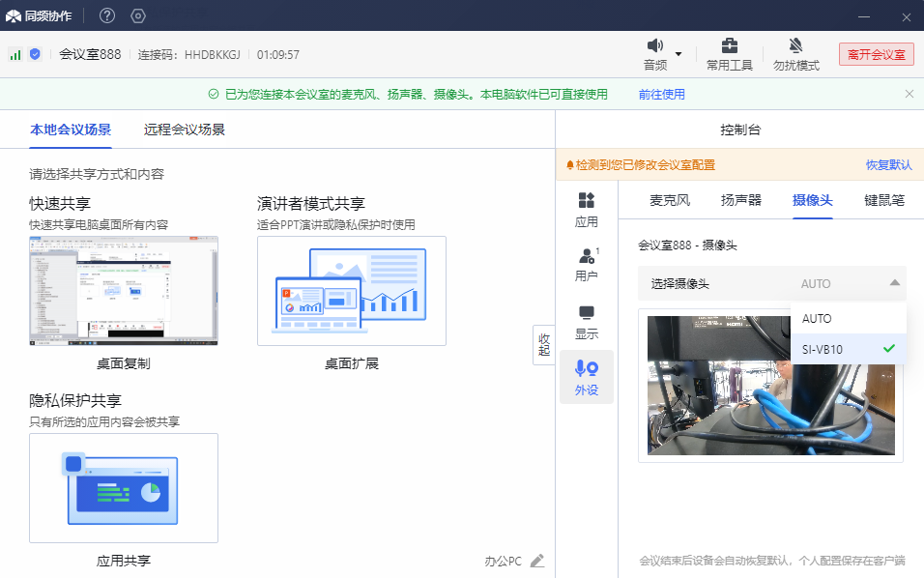Open settings hexagon icon in title bar

tap(137, 15)
